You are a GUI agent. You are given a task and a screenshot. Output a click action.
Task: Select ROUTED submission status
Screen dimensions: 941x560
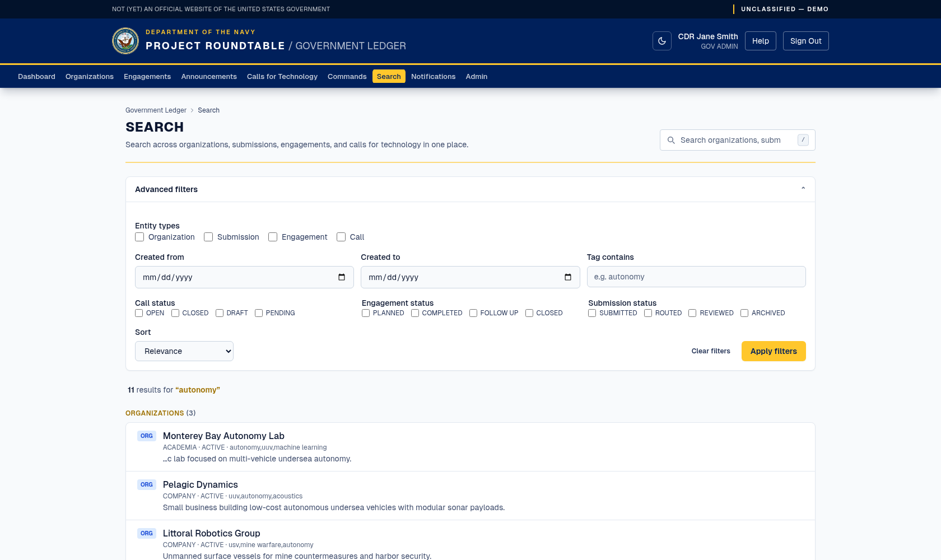click(648, 313)
